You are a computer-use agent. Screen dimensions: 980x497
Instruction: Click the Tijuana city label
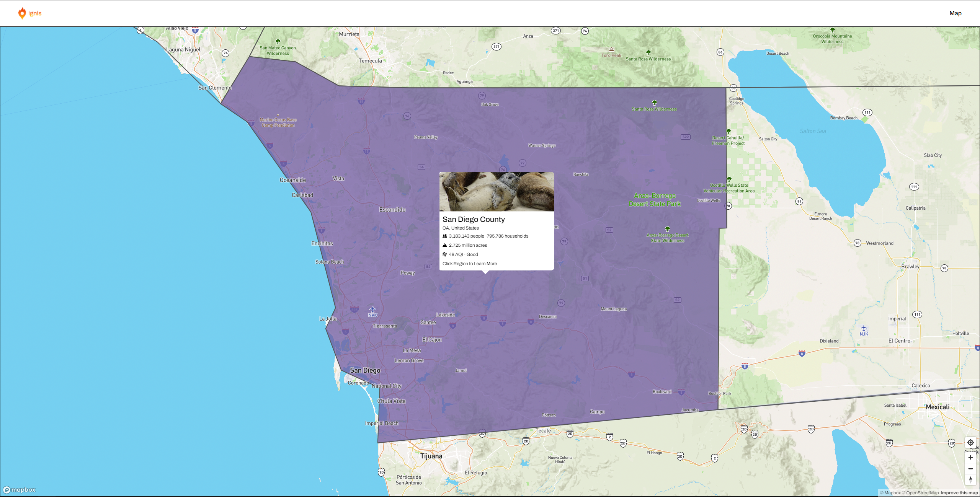tap(431, 456)
